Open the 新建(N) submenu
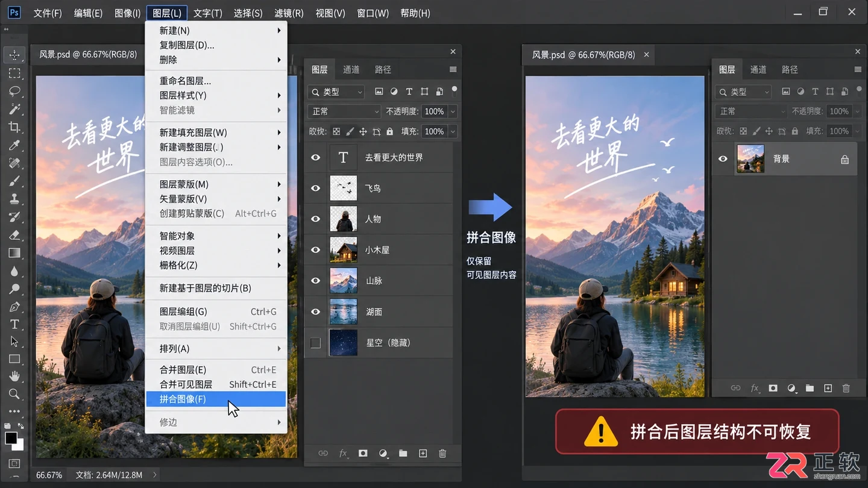 216,30
